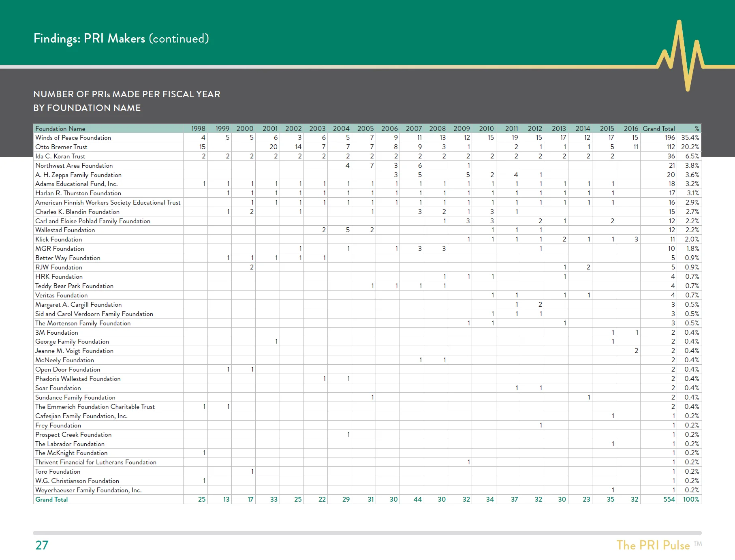The width and height of the screenshot is (735, 560).
Task: Click the 'Open Door Foundation' row label
Action: 68,370
